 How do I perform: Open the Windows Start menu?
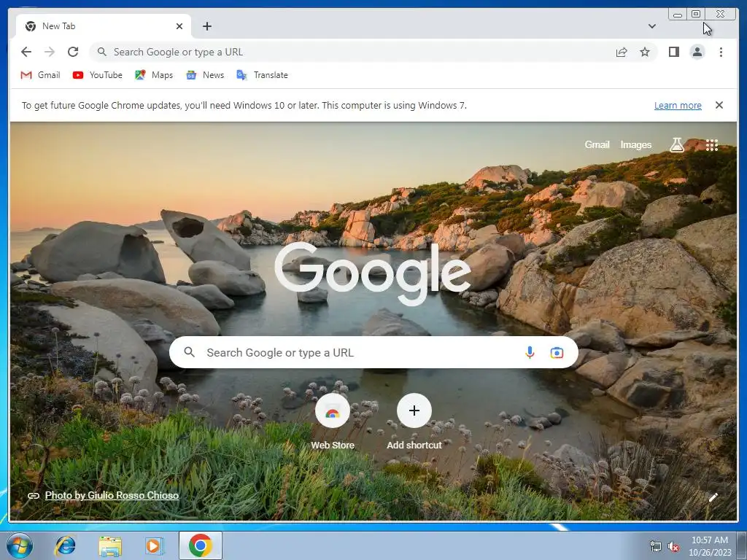[20, 545]
